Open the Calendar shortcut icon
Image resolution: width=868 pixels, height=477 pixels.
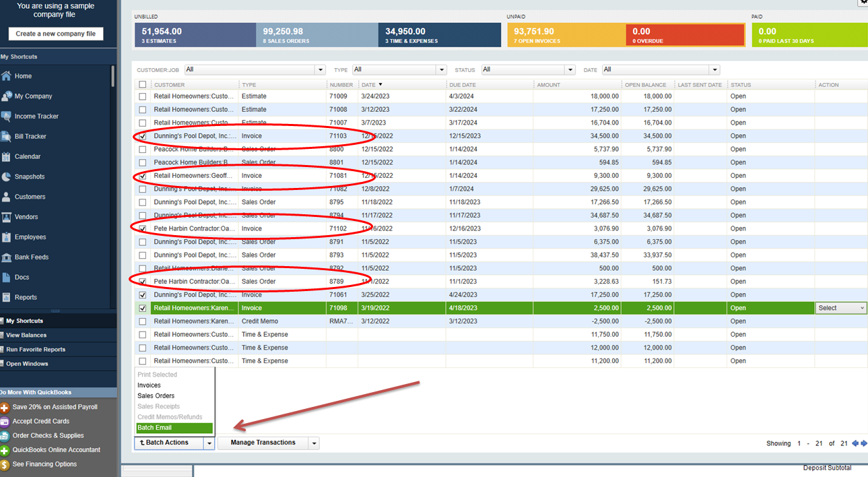pyautogui.click(x=6, y=156)
